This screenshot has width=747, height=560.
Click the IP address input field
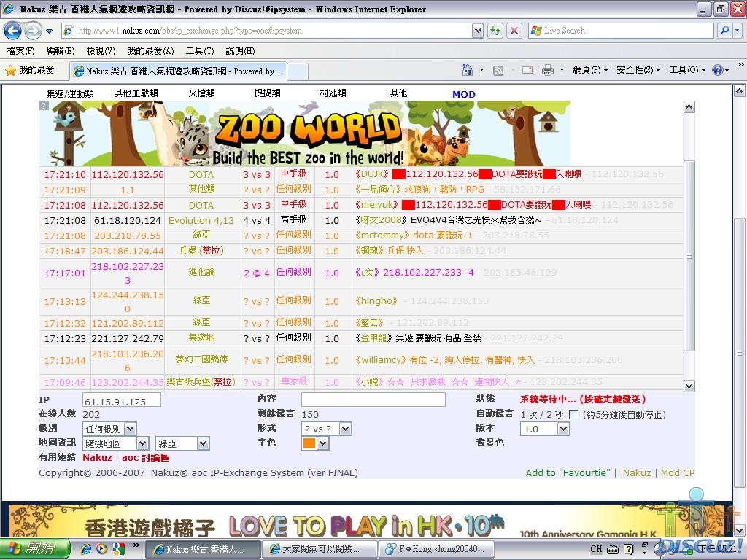pos(122,400)
